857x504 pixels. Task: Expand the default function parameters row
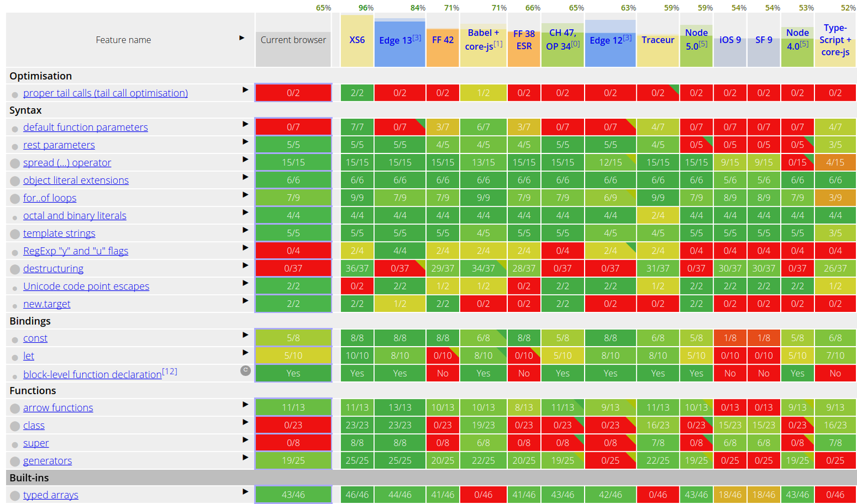245,124
